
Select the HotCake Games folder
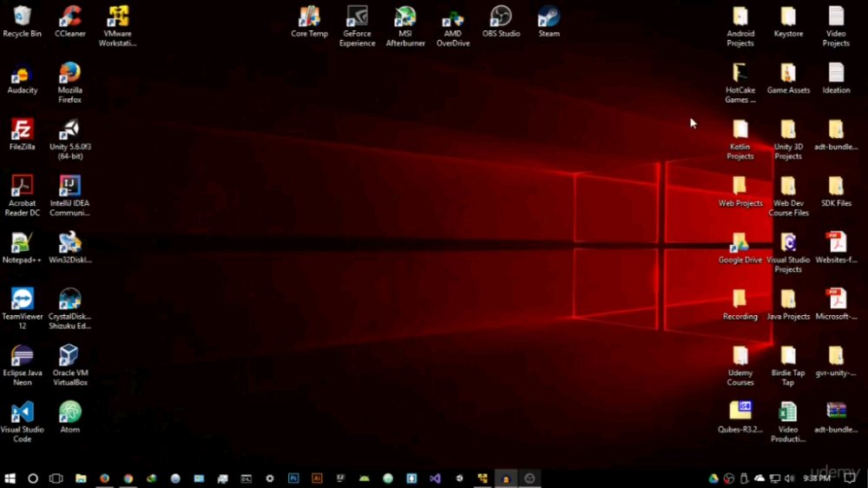(x=740, y=83)
